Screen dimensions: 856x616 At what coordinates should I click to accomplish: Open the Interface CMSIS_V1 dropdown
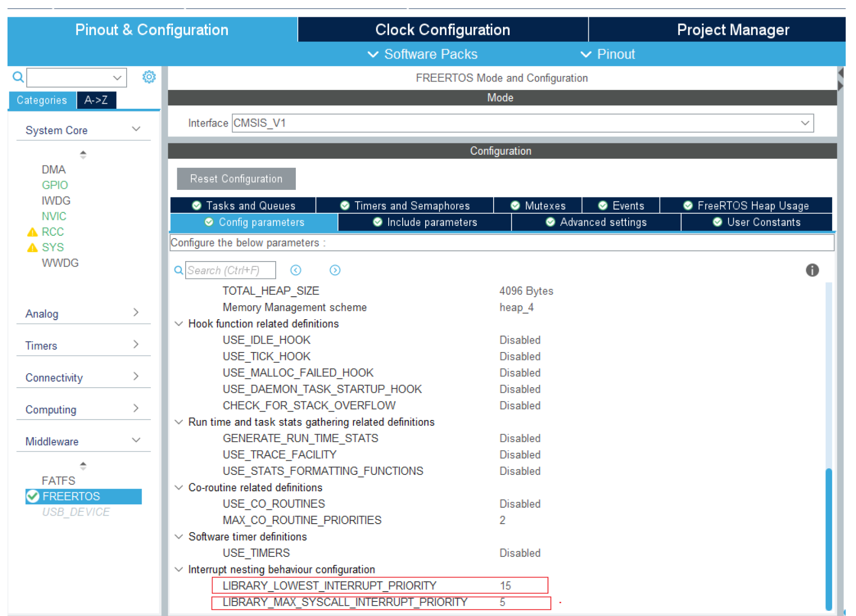(523, 123)
